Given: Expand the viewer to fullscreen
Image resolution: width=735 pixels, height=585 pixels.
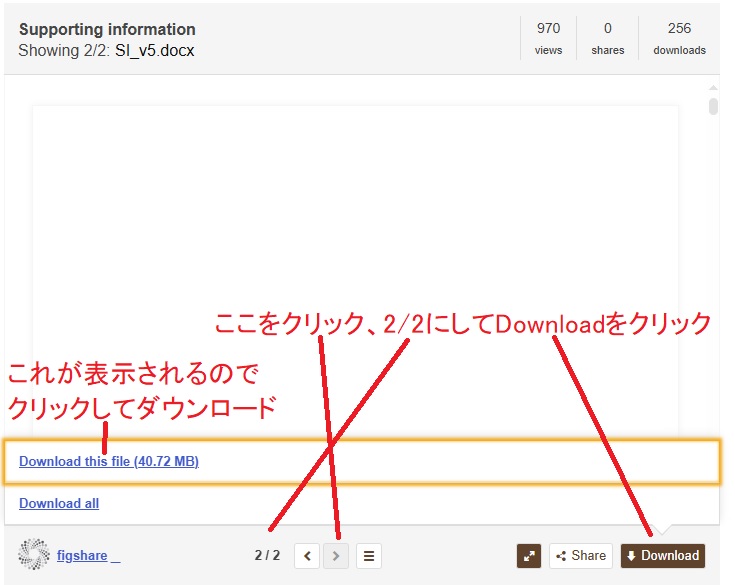Looking at the screenshot, I should [x=528, y=556].
